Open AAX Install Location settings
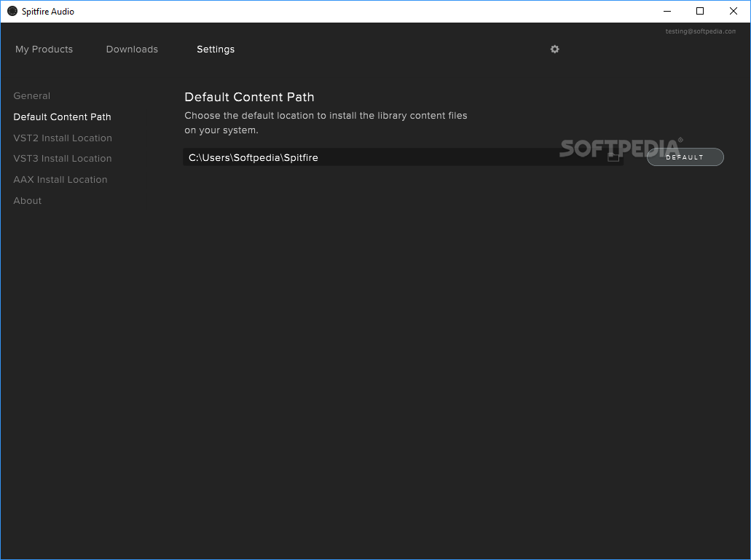Image resolution: width=751 pixels, height=560 pixels. (60, 179)
